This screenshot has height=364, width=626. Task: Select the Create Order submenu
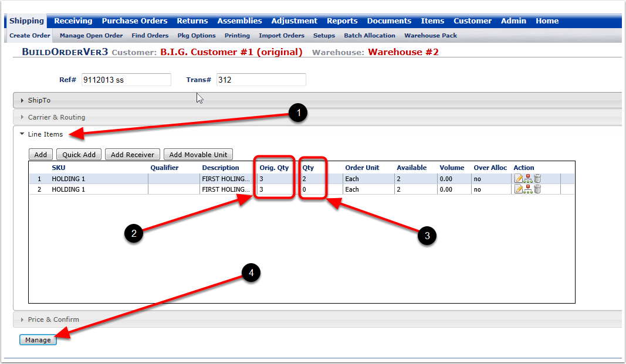(30, 36)
